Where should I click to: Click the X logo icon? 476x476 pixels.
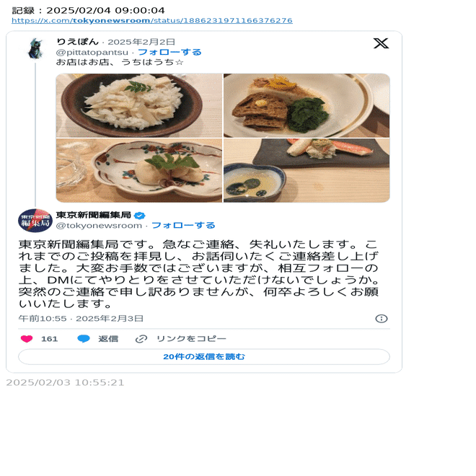tap(381, 43)
